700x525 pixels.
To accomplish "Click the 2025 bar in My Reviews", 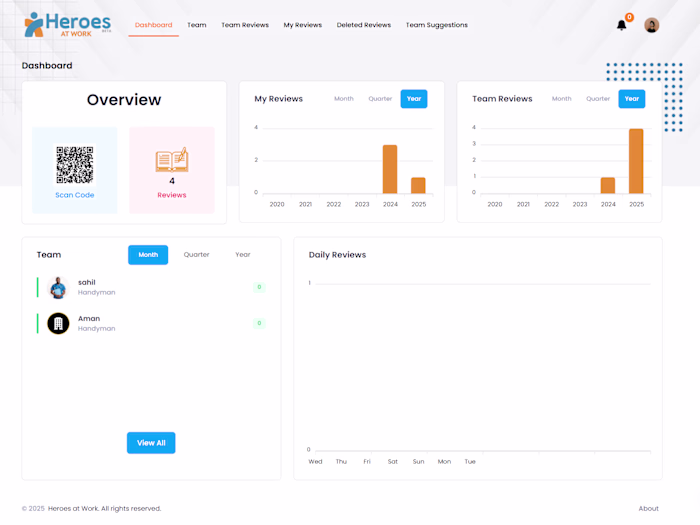I will coord(418,186).
